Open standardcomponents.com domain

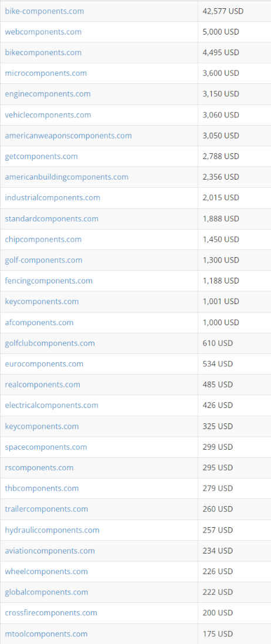[52, 218]
